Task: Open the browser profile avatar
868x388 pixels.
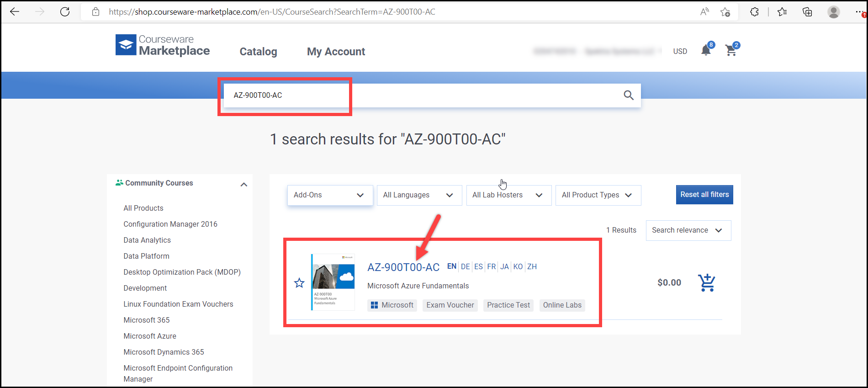Action: coord(834,12)
